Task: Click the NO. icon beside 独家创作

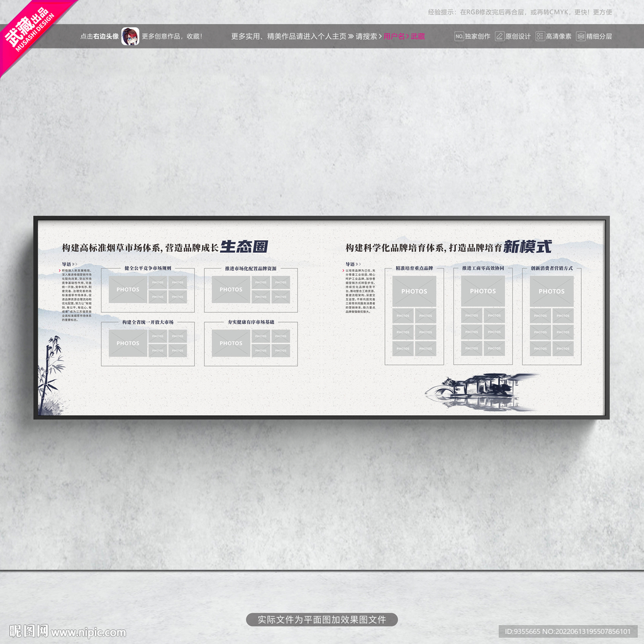Action: (458, 36)
